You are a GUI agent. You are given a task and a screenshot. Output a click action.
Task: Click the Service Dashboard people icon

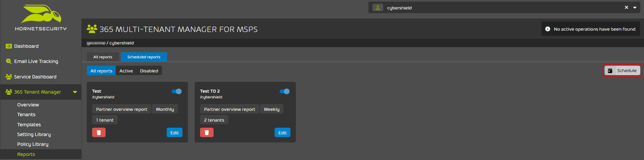(9, 77)
